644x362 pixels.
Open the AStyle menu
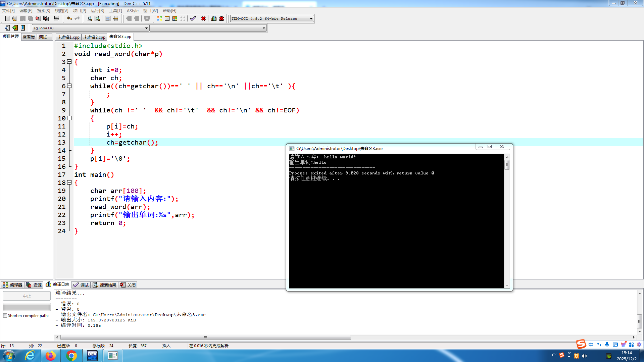coord(133,11)
